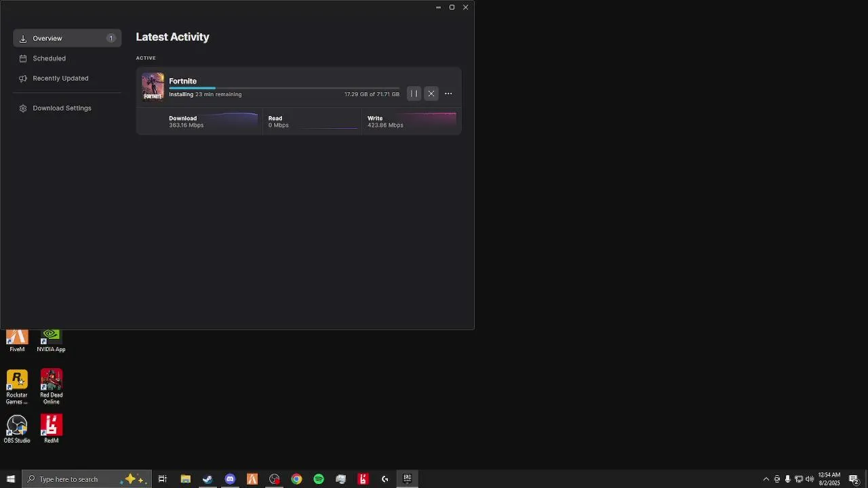Click the Read speed graph panel
Image resolution: width=868 pixels, height=488 pixels.
pos(312,121)
